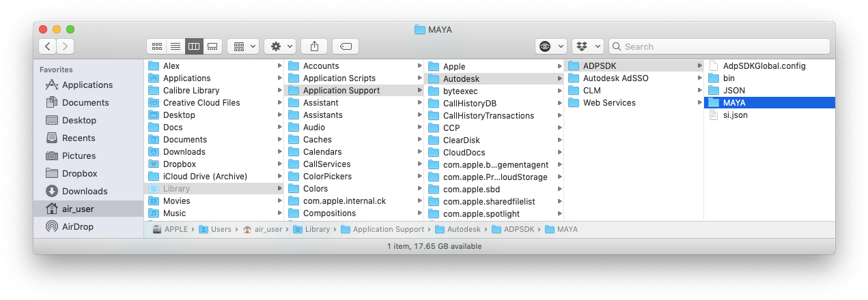Expand arrow next to CCP folder
Screen dimensions: 868x300
click(x=559, y=128)
